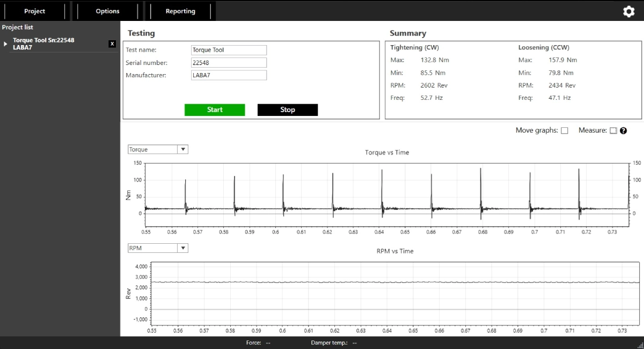Click the Loosening RPM value 2434 Rev

coord(562,85)
